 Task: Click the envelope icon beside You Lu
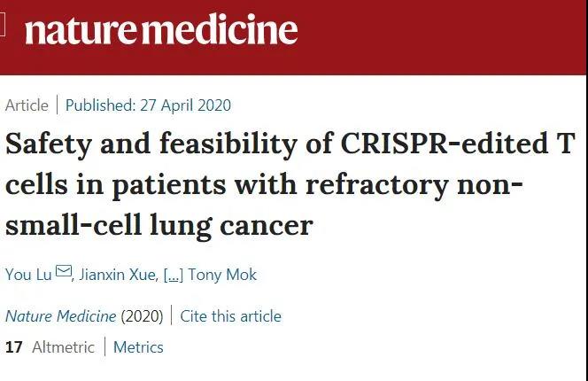pyautogui.click(x=64, y=271)
